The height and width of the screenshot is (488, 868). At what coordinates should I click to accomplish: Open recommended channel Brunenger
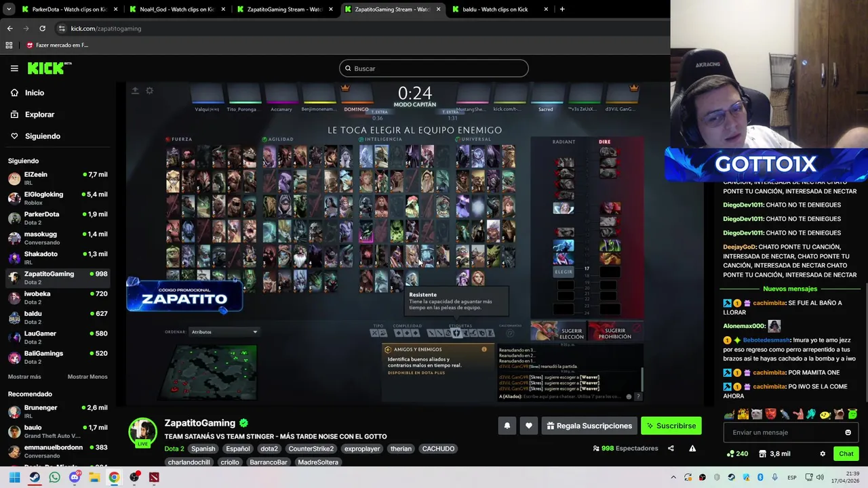point(58,411)
